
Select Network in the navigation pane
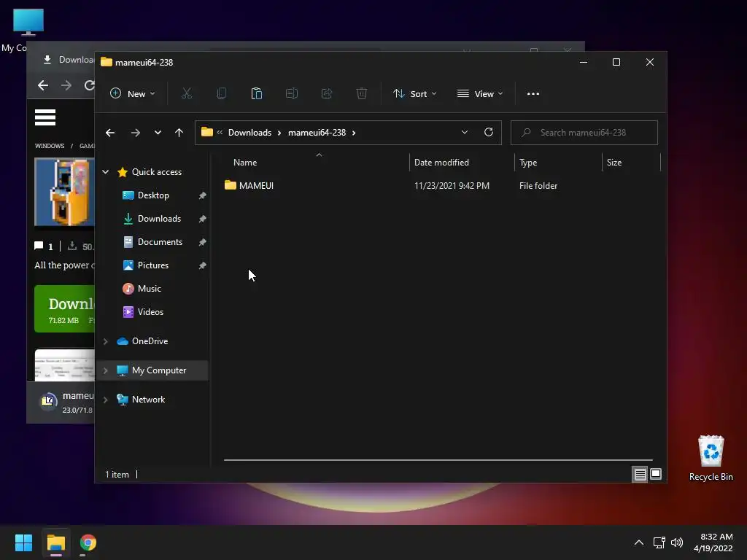[148, 400]
